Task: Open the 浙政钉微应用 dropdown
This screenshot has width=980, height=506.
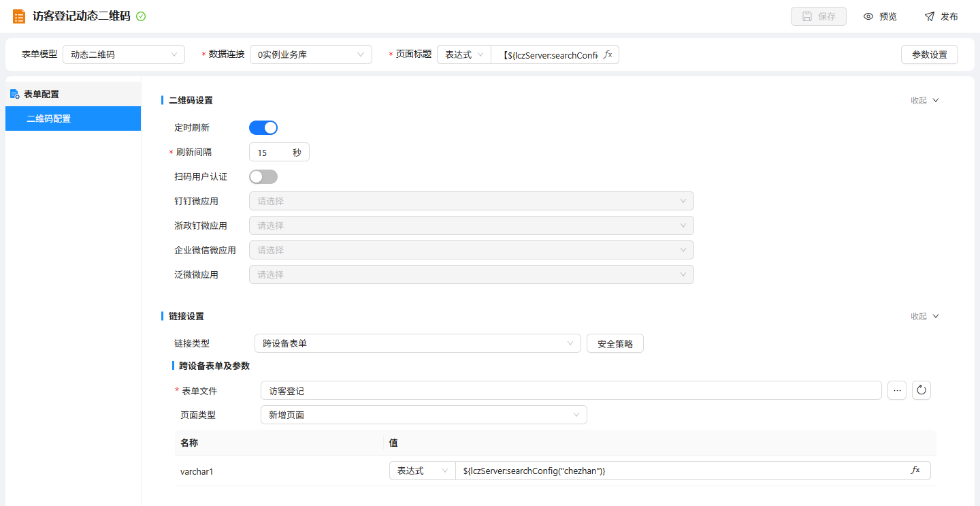Action: coord(472,225)
